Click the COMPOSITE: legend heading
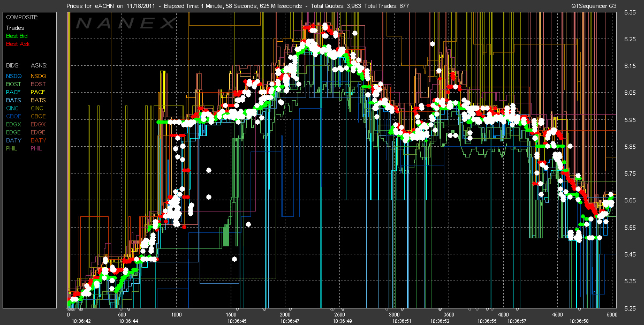644x325 pixels. click(22, 17)
